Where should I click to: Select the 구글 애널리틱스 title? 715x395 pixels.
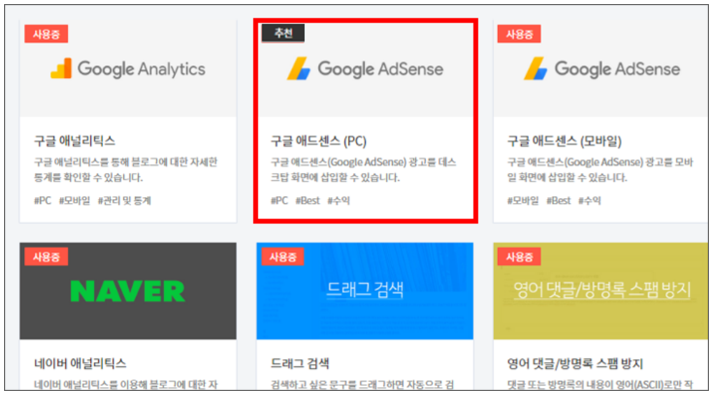point(75,141)
